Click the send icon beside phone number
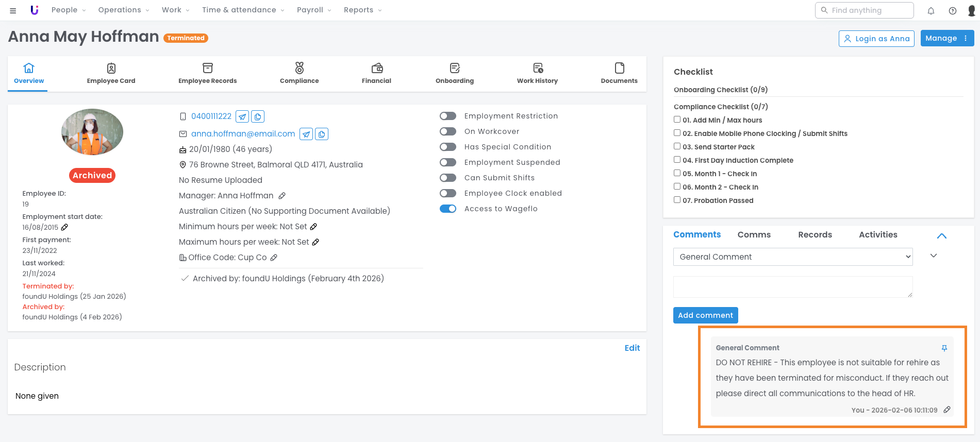 pyautogui.click(x=242, y=116)
